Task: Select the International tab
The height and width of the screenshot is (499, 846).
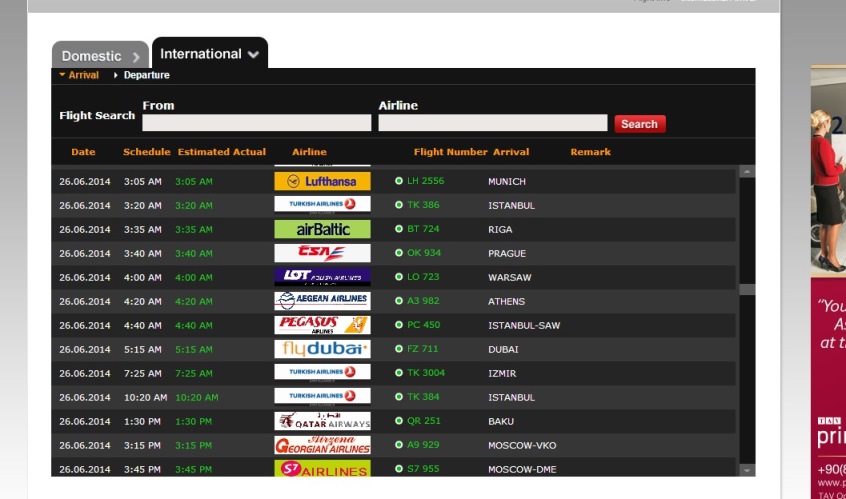Action: click(x=209, y=53)
